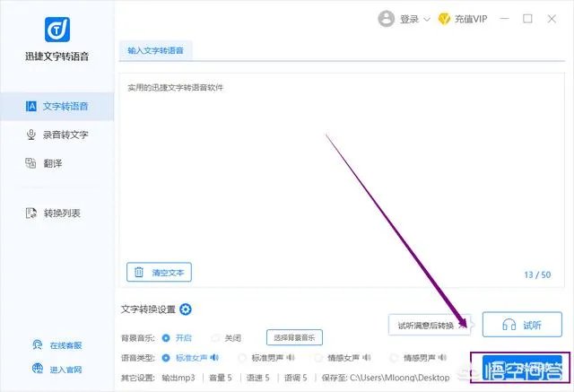Viewport: 574px width, 392px height.
Task: Open the 录音转文字 sidebar section
Action: [x=57, y=135]
